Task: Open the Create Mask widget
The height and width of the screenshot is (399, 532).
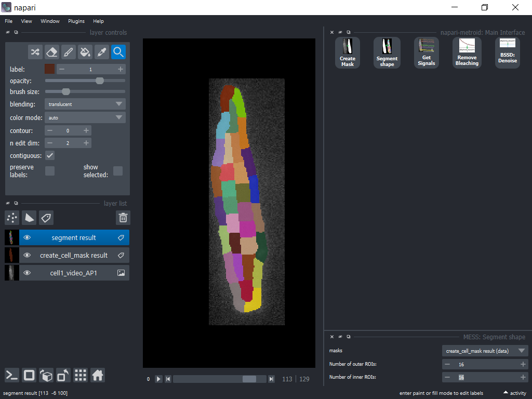Action: [x=348, y=52]
